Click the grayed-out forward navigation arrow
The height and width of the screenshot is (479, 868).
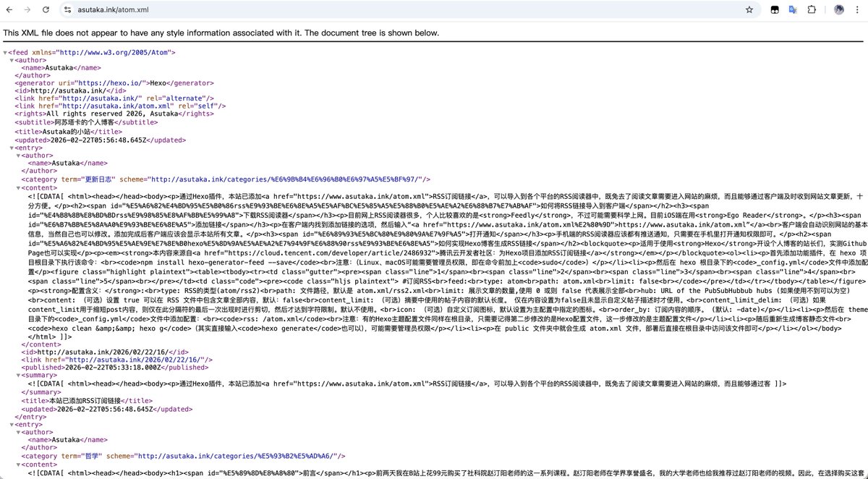tap(27, 9)
